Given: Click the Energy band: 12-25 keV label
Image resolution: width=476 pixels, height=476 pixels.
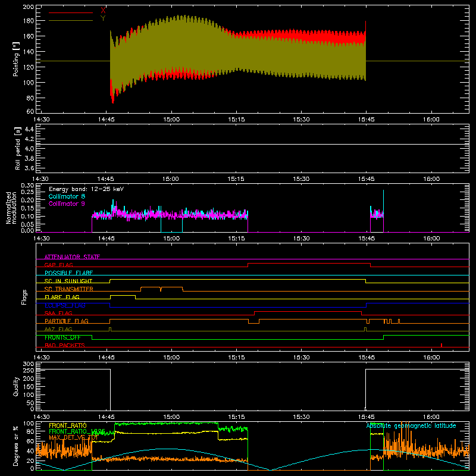Looking at the screenshot, I should (x=86, y=189).
